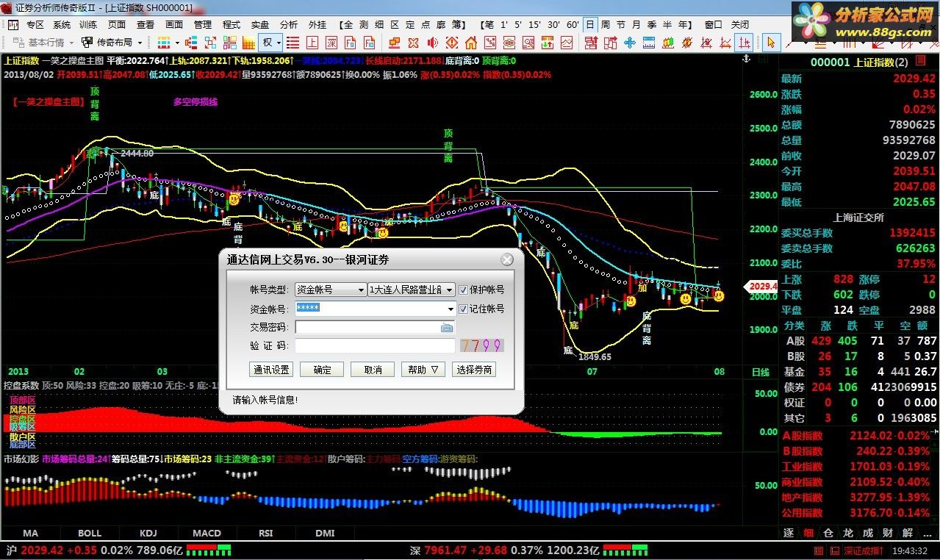Click the colorful four-square layout icon
940x560 pixels.
click(x=230, y=42)
